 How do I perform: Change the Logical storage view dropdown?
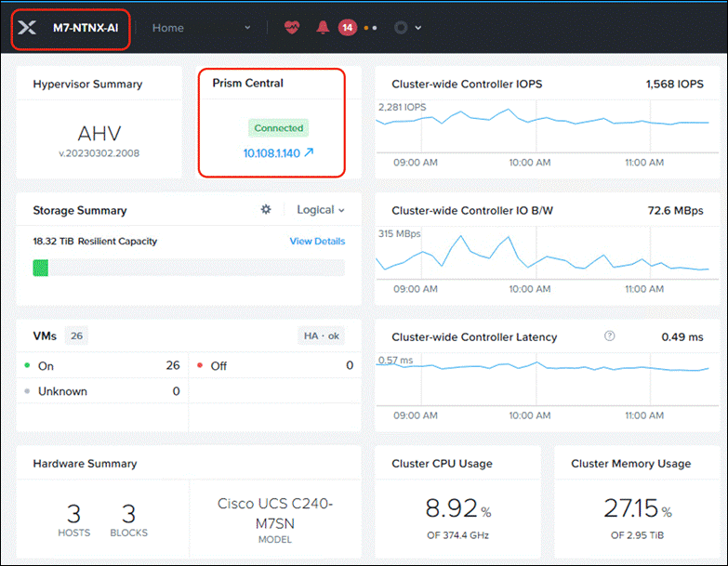point(321,210)
